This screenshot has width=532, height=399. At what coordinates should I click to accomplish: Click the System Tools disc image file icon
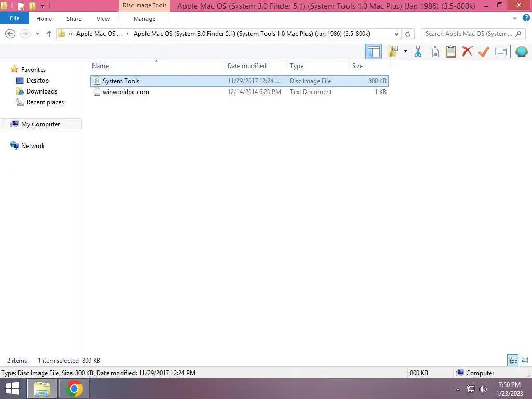pos(97,81)
